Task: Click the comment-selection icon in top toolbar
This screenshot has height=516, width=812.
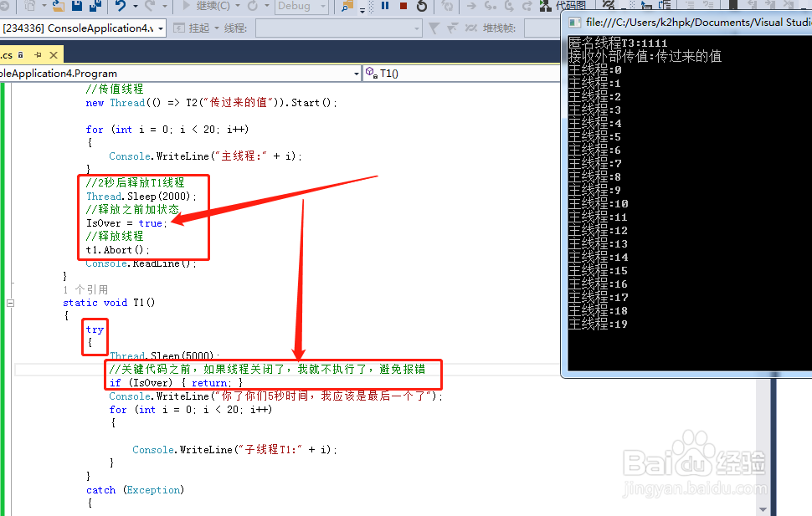Action: click(691, 5)
